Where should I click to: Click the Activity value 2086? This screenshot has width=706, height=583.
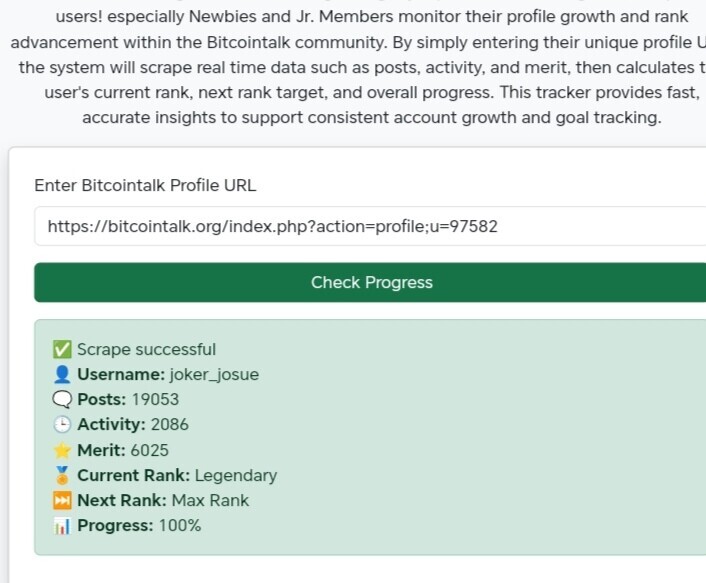coord(170,425)
